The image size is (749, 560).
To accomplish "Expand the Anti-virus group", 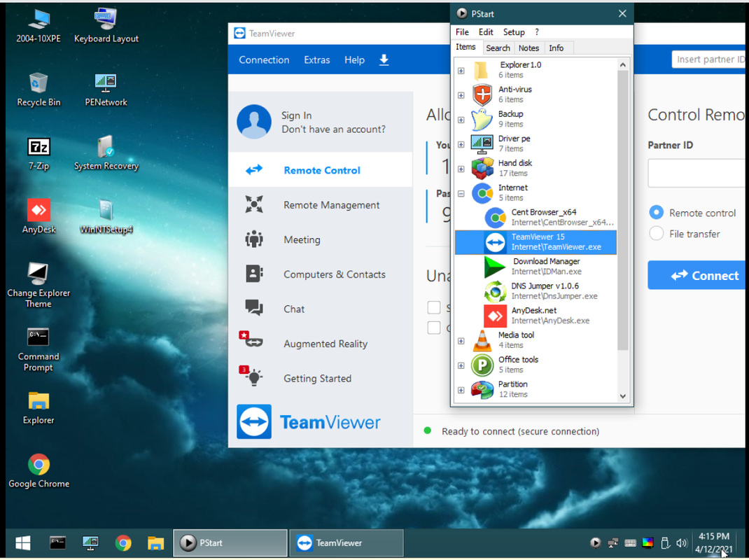I will tap(461, 95).
